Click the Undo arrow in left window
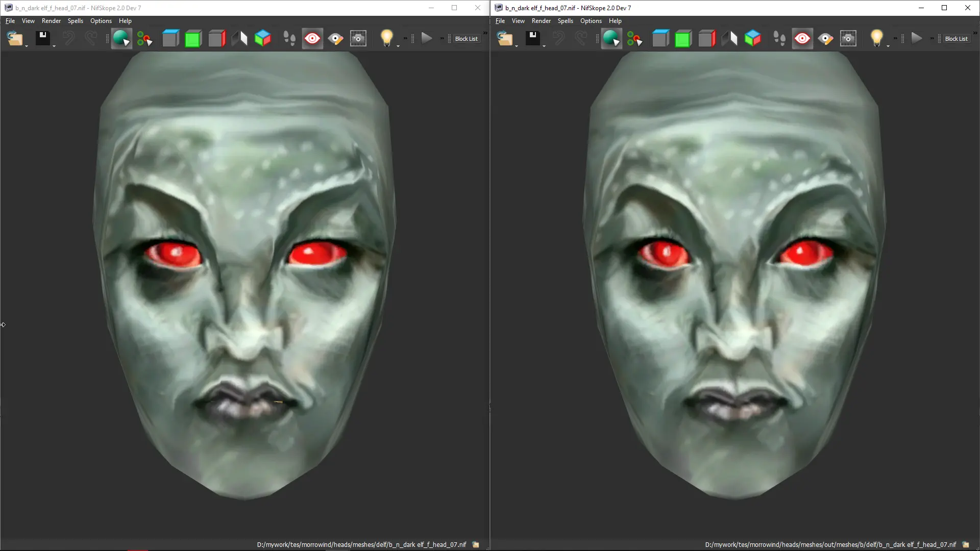Viewport: 980px width, 551px height. [68, 39]
